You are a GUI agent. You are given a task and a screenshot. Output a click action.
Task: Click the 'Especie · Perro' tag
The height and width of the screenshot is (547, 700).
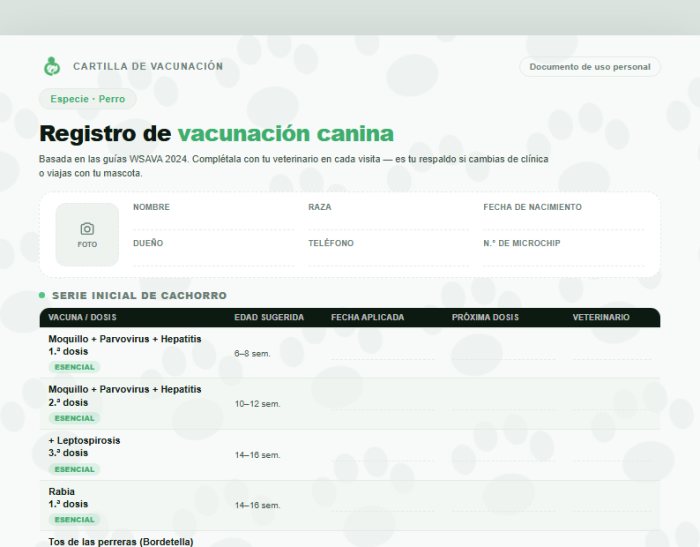coord(88,99)
